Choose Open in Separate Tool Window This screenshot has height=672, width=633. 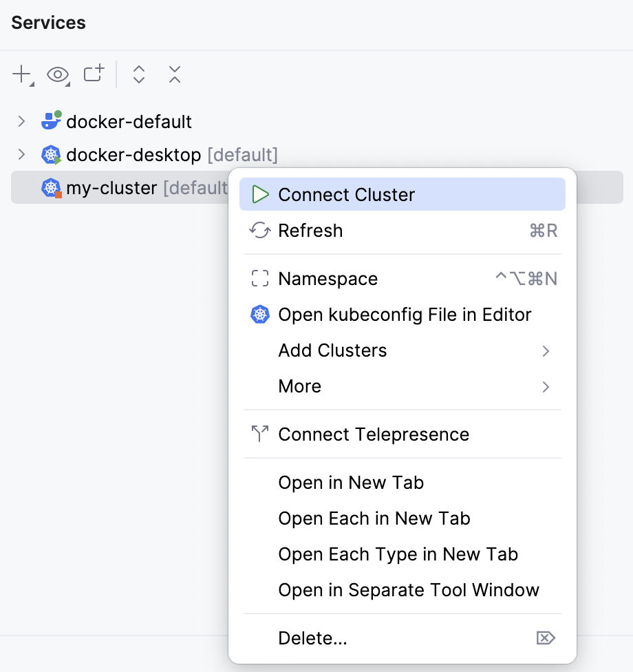(x=409, y=590)
